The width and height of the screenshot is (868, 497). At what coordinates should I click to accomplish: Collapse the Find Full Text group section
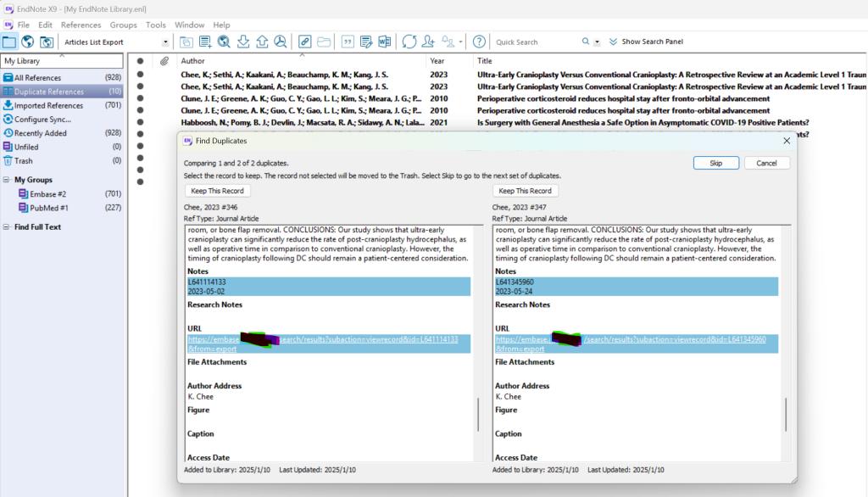coord(7,227)
